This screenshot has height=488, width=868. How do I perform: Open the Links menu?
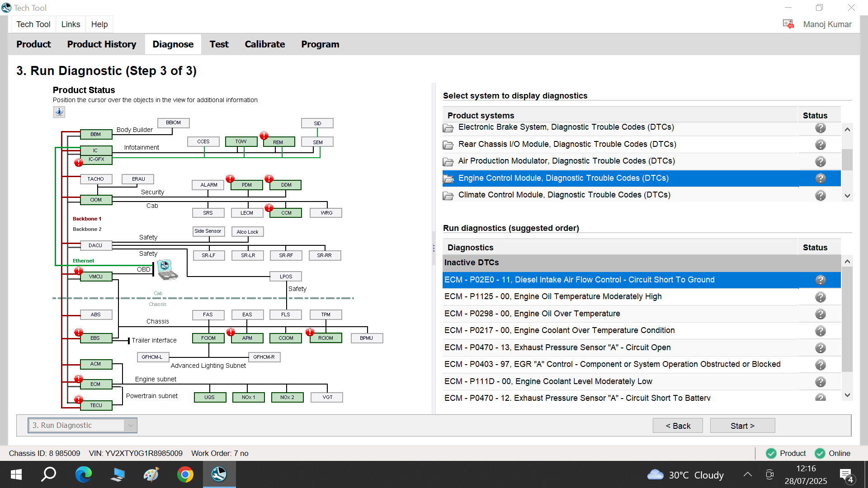pos(71,24)
